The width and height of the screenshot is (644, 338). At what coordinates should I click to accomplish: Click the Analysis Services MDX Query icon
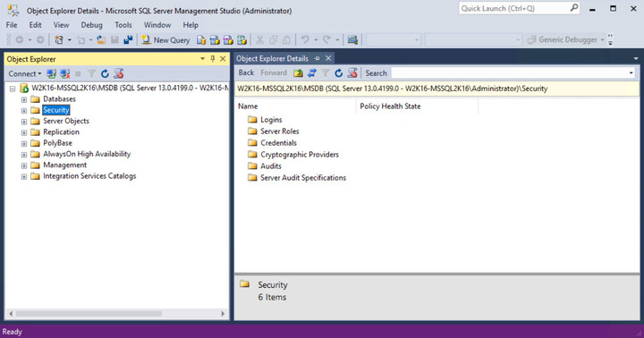coord(215,40)
